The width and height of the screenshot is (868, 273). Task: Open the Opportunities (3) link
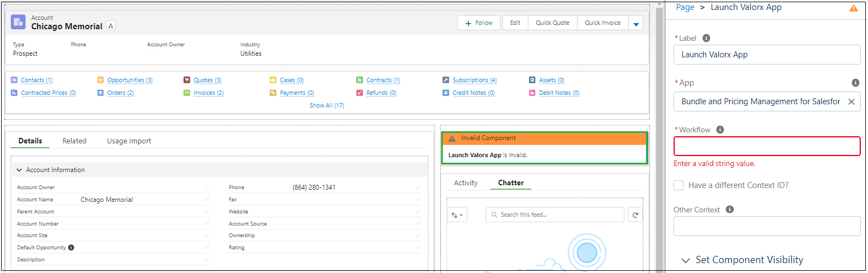pos(130,80)
